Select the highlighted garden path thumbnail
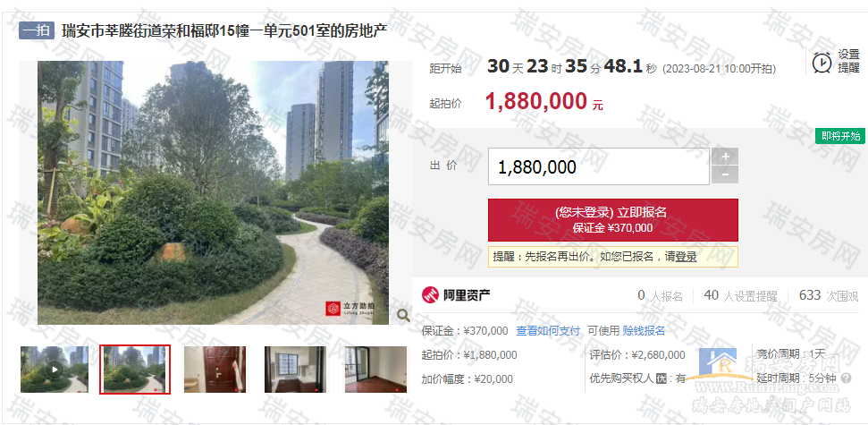 click(135, 370)
